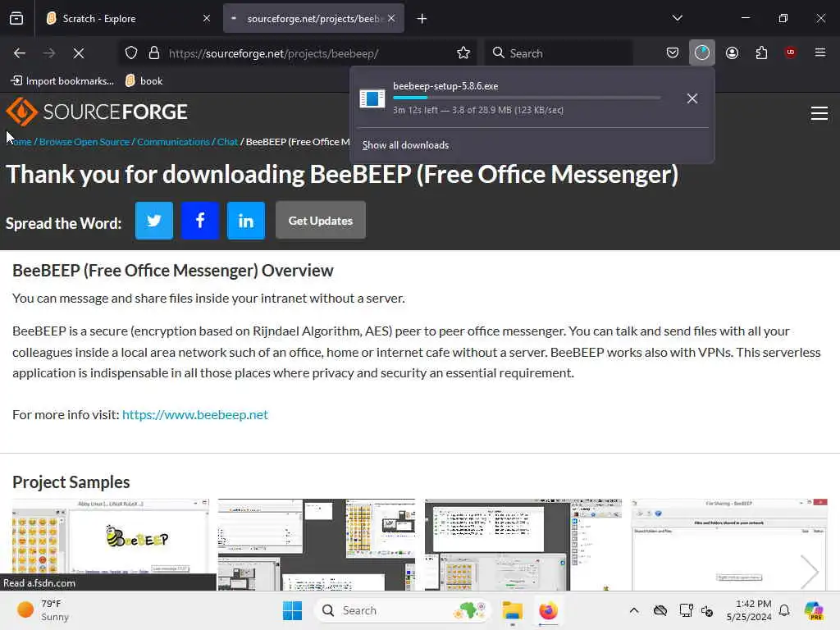Bookmark this page with star icon
Image resolution: width=840 pixels, height=630 pixels.
[x=463, y=53]
